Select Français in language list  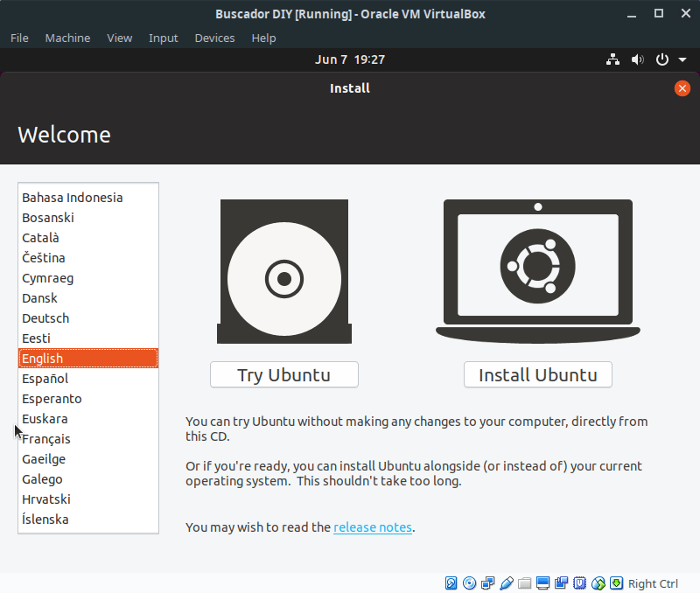[88, 439]
